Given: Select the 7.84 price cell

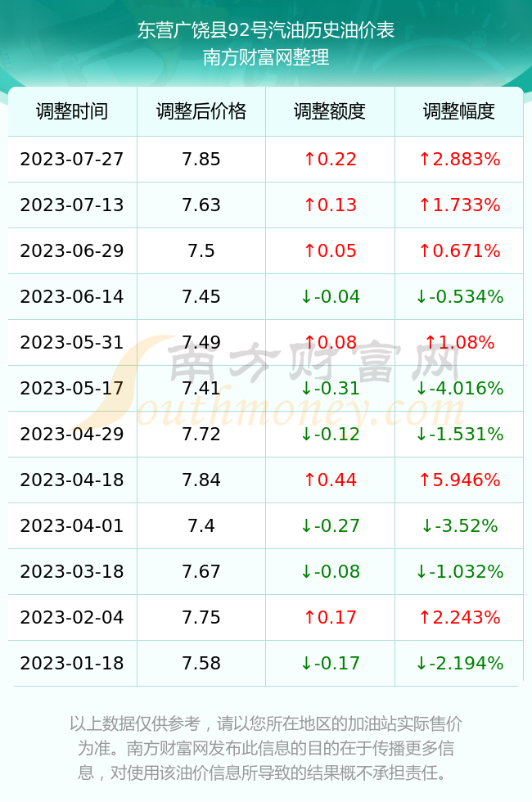Looking at the screenshot, I should click(201, 480).
